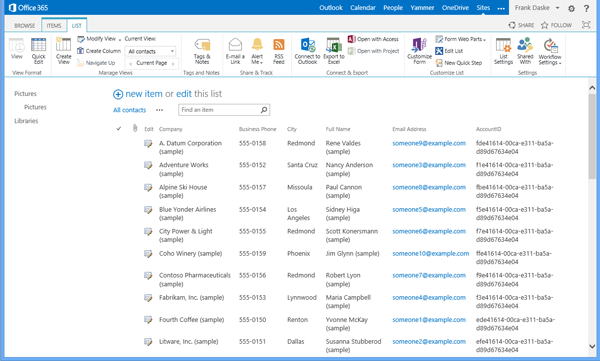Open People in top navigation
Screen dimensions: 600x361
(x=393, y=8)
